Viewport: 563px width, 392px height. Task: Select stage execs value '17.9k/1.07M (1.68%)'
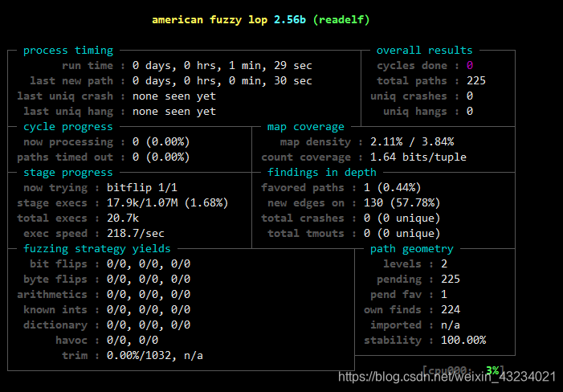(x=168, y=202)
